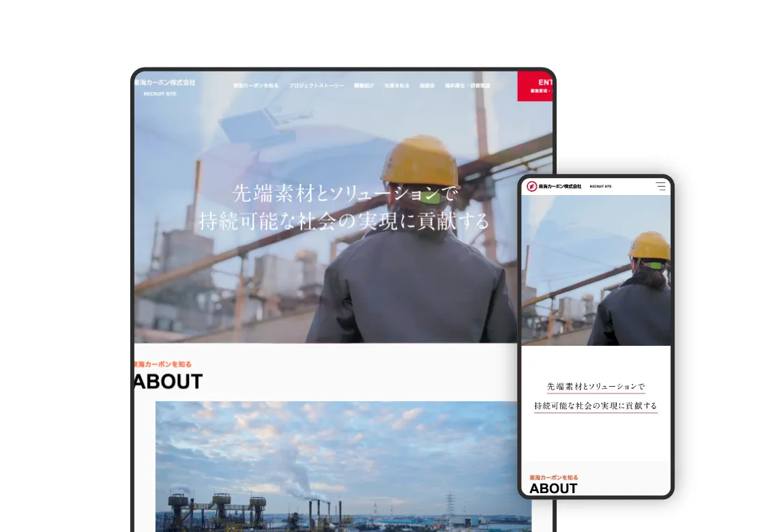Click the tablet hero line 持続可能な社会の実現に貢献する
764x532 pixels.
[x=344, y=221]
